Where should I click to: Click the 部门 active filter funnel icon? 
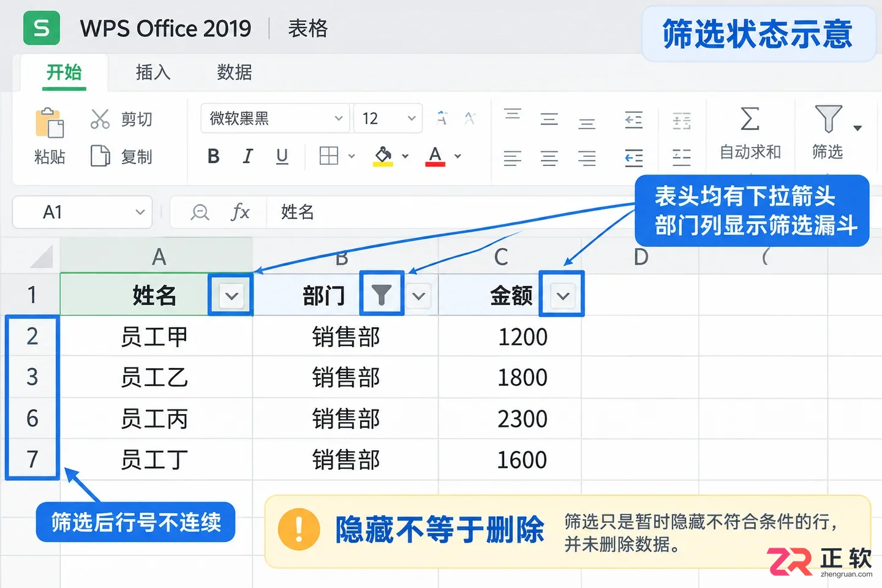(x=382, y=295)
